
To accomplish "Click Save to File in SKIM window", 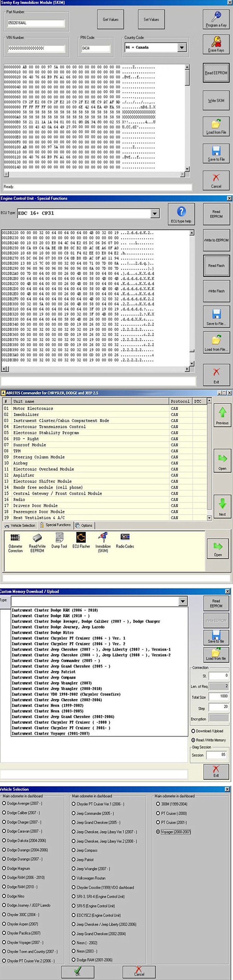I will click(x=216, y=154).
